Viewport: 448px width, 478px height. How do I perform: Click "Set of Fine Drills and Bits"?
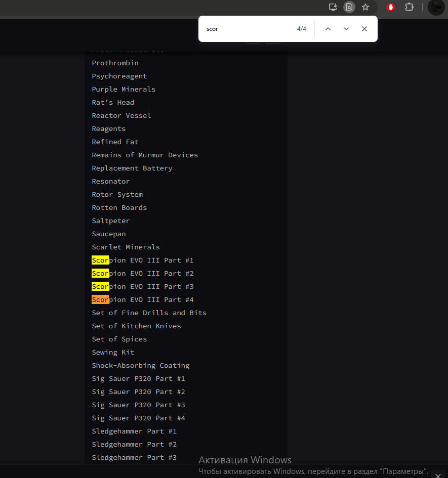149,313
